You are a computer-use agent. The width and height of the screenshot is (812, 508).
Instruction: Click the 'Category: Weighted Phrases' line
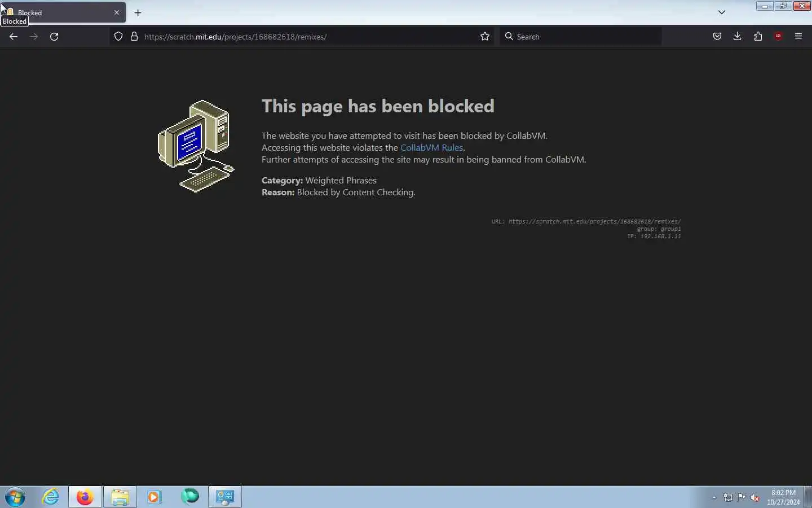pos(319,181)
